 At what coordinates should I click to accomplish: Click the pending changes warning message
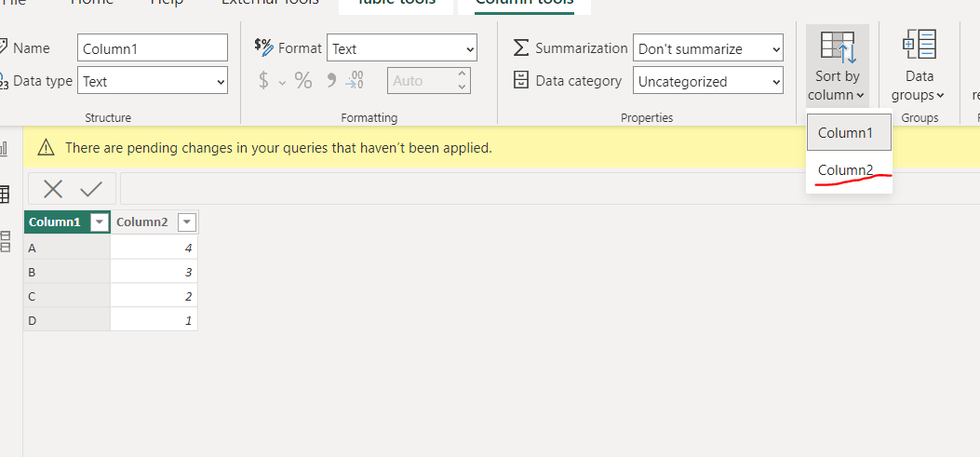[279, 148]
